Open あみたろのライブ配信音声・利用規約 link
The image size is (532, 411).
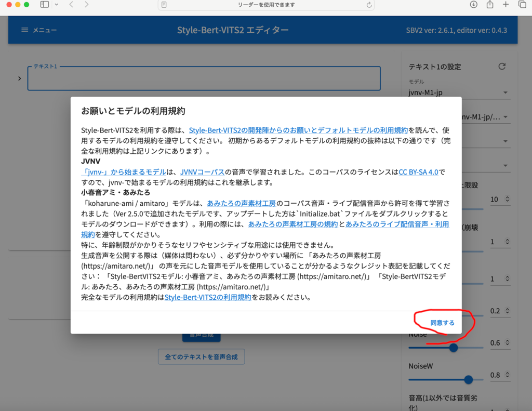coord(397,224)
